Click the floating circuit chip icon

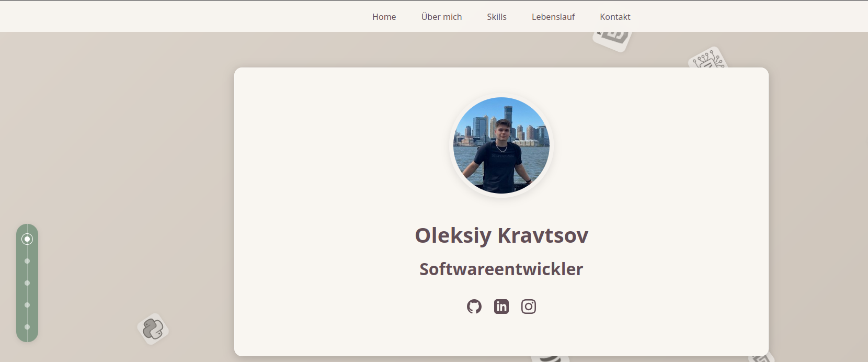pyautogui.click(x=707, y=59)
